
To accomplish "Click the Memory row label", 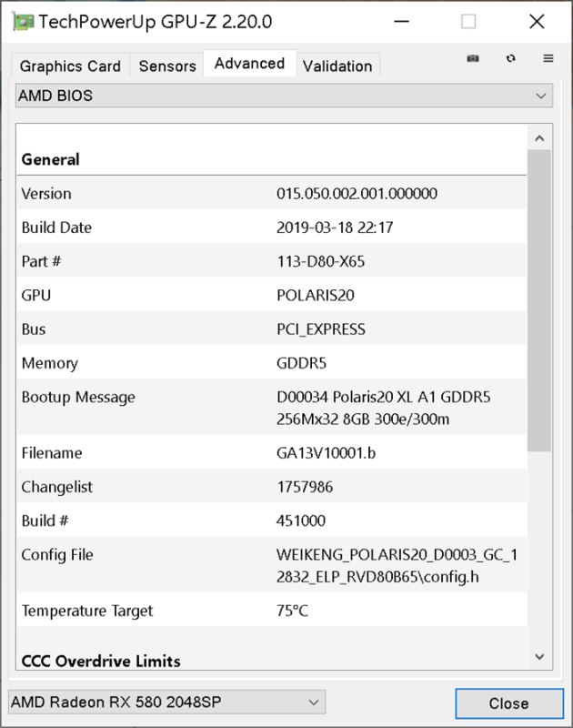I will click(50, 363).
